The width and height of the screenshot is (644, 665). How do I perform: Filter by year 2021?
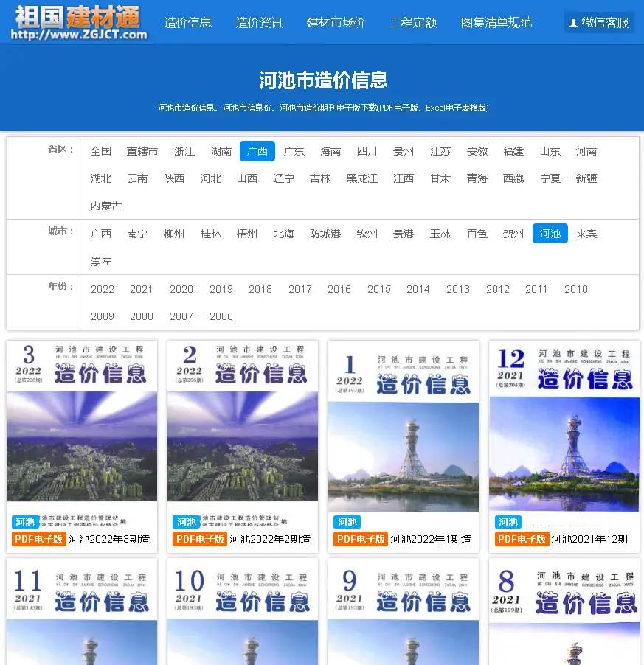point(142,289)
